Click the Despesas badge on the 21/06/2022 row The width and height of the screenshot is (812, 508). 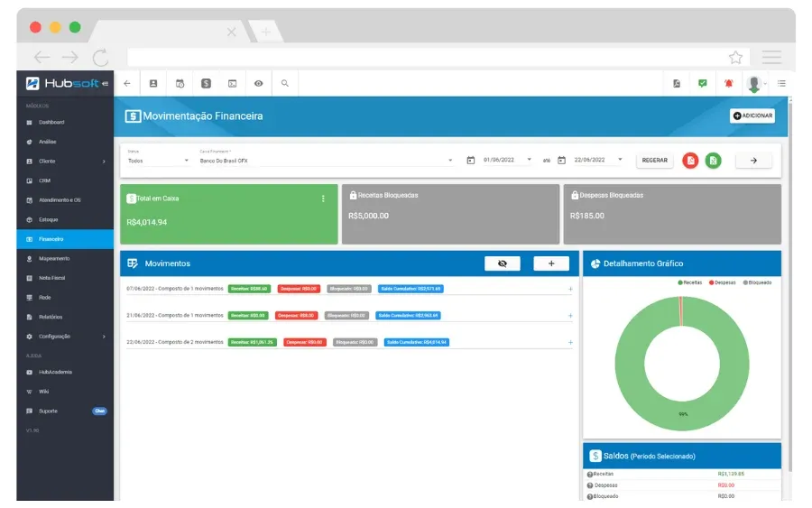pos(296,316)
